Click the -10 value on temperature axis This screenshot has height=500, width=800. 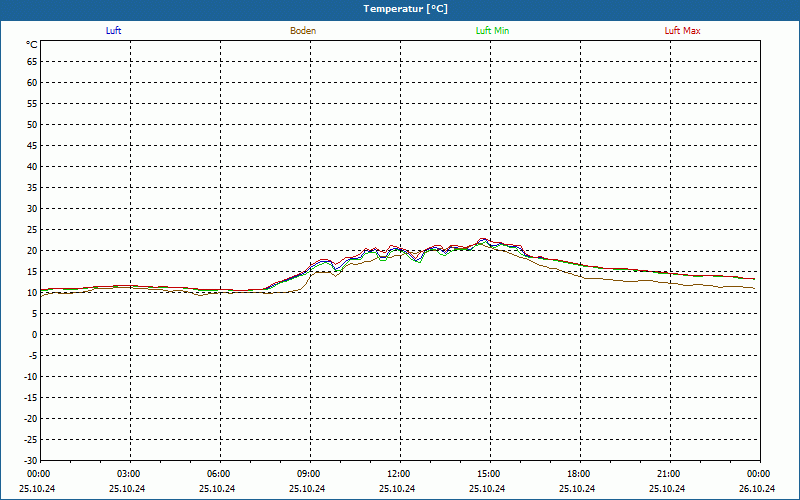[31, 377]
